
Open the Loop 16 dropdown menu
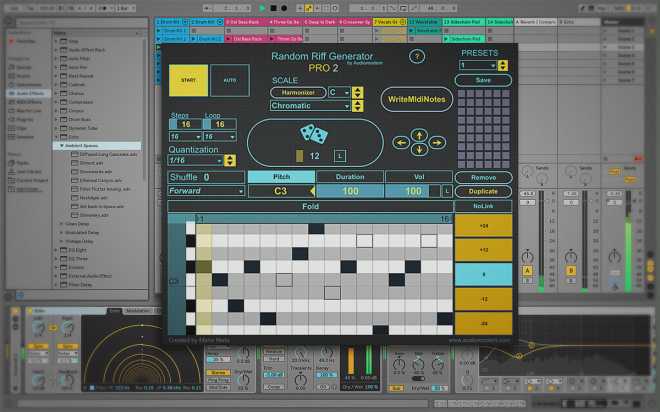click(x=219, y=137)
